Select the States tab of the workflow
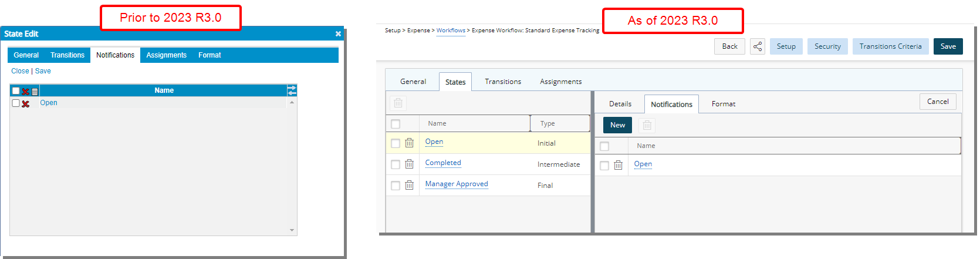Image resolution: width=980 pixels, height=259 pixels. (x=455, y=82)
